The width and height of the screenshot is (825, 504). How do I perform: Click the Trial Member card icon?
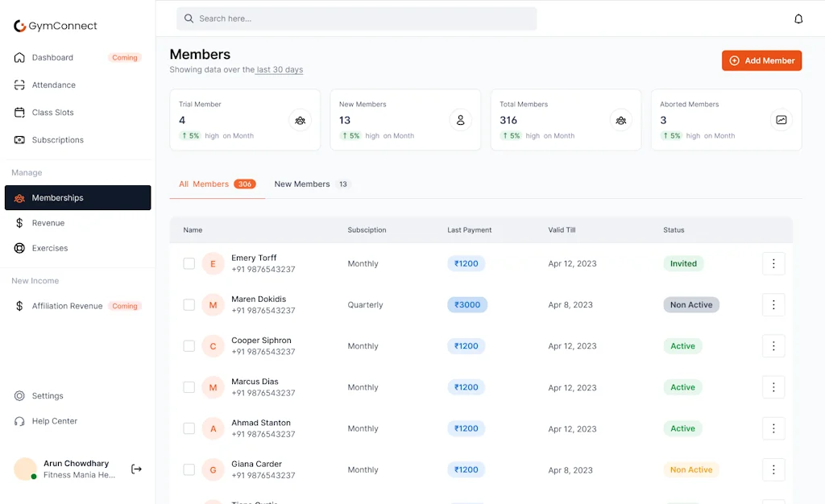coord(300,120)
